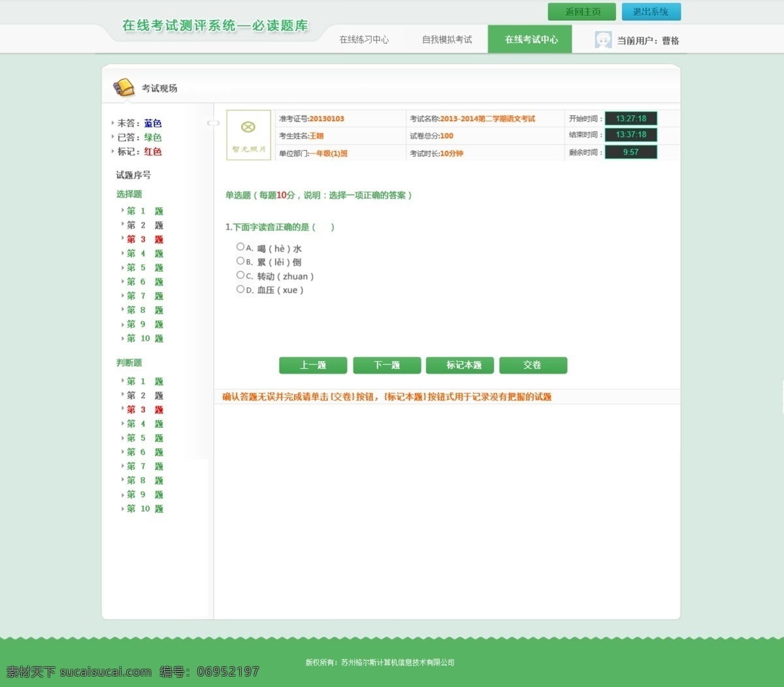Open 判断题 question 第 5 题
The image size is (784, 687).
(144, 438)
